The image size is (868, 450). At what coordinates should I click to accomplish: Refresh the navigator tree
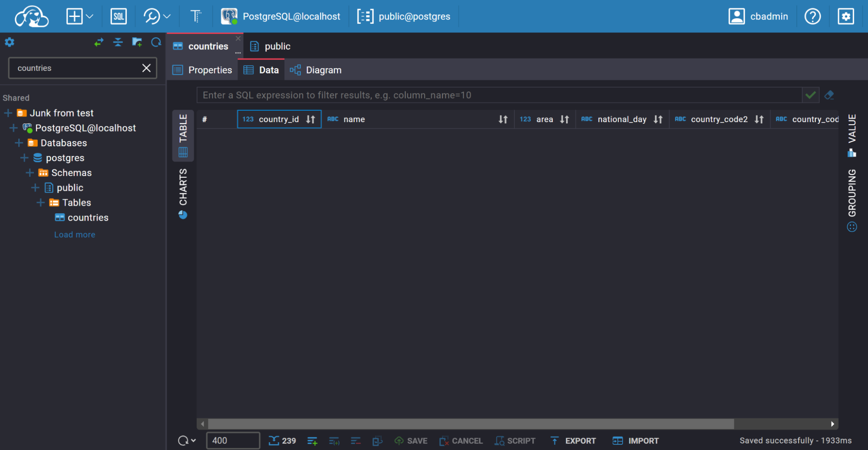pos(156,42)
